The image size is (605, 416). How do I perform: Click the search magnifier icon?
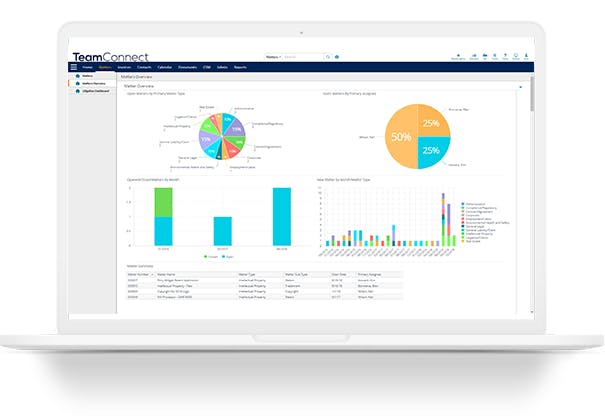[x=328, y=57]
